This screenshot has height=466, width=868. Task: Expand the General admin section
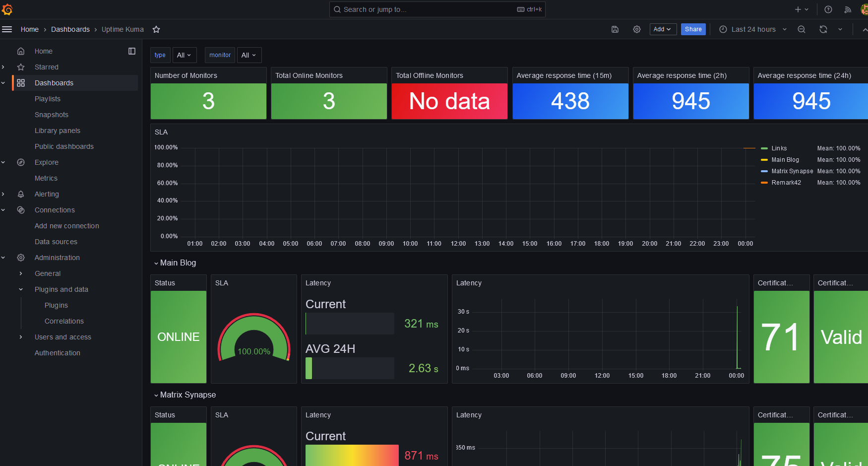(21, 273)
